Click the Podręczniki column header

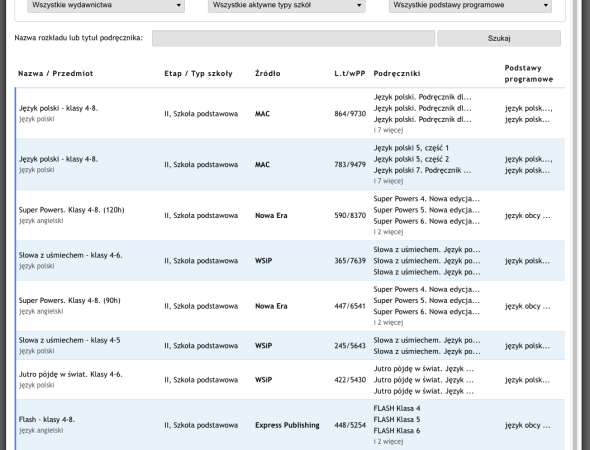pos(397,73)
